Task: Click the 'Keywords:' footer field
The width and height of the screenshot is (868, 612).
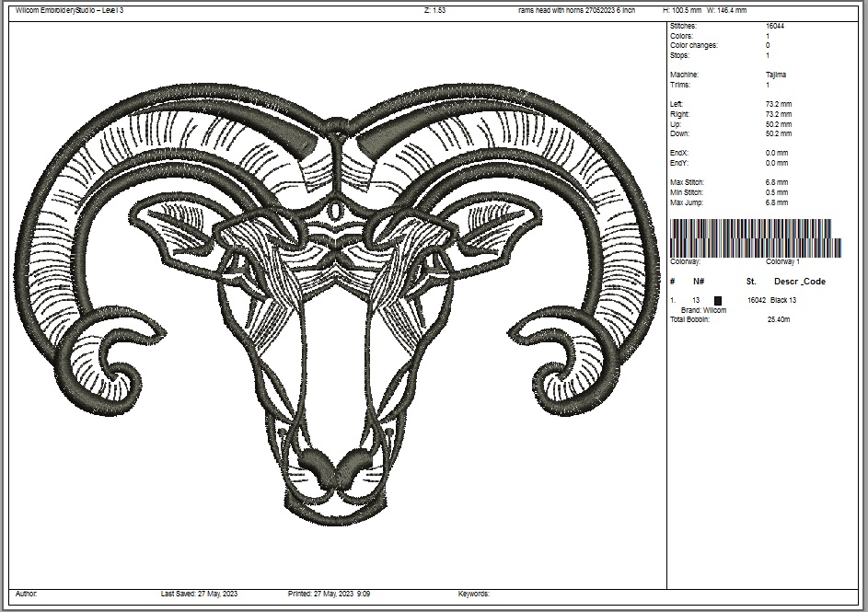Action: pos(473,595)
